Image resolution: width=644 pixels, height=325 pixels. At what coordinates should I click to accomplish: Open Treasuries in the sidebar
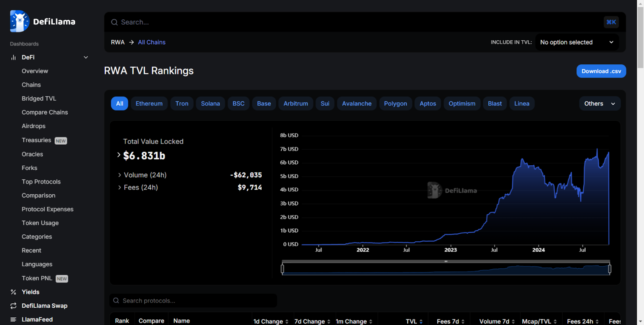36,140
